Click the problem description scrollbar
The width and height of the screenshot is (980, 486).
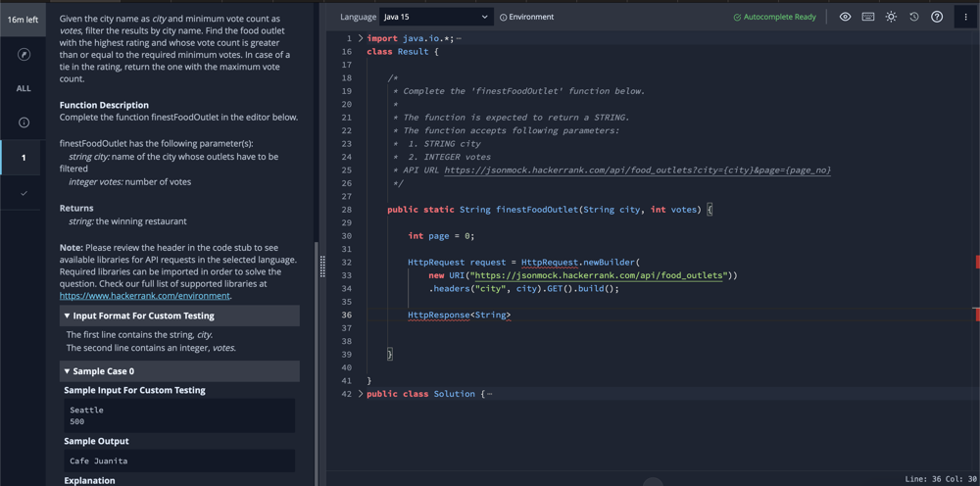click(x=316, y=363)
